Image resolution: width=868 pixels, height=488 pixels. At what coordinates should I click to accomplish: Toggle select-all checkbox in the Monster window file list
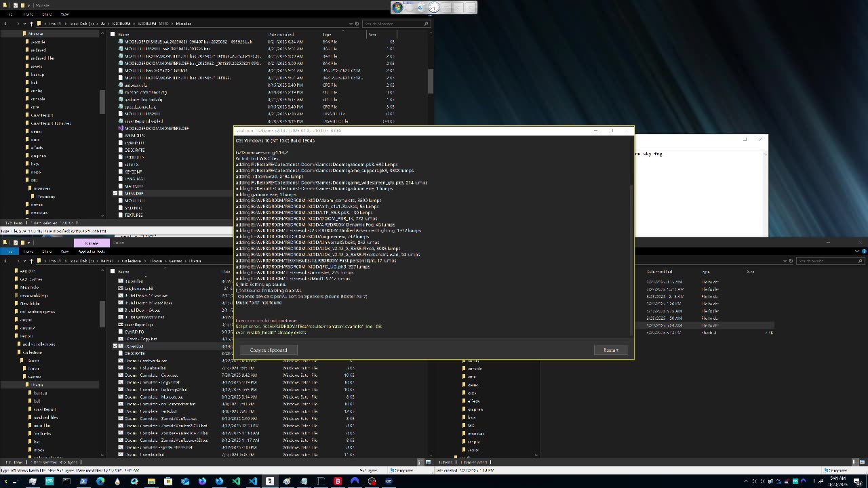coord(113,34)
